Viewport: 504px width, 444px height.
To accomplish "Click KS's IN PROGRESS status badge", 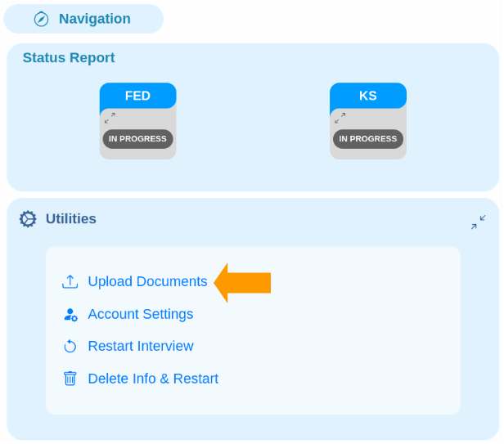I will pos(368,139).
